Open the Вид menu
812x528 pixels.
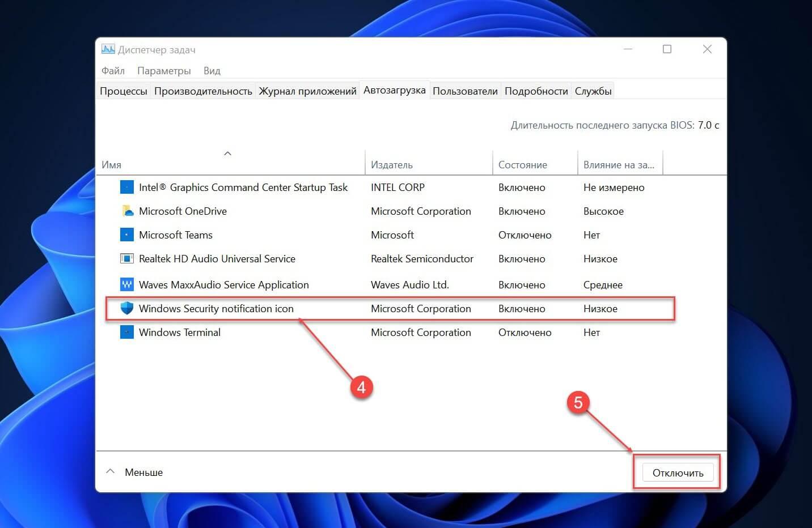click(x=212, y=71)
